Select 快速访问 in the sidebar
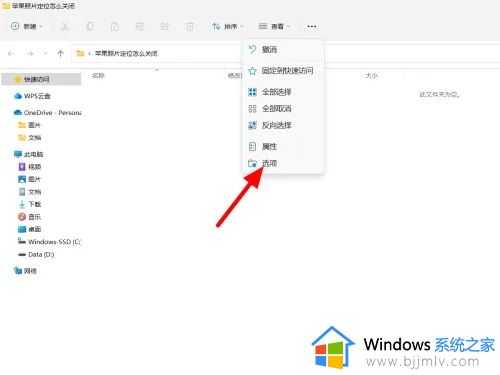Viewport: 500px width, 375px height. [41, 79]
